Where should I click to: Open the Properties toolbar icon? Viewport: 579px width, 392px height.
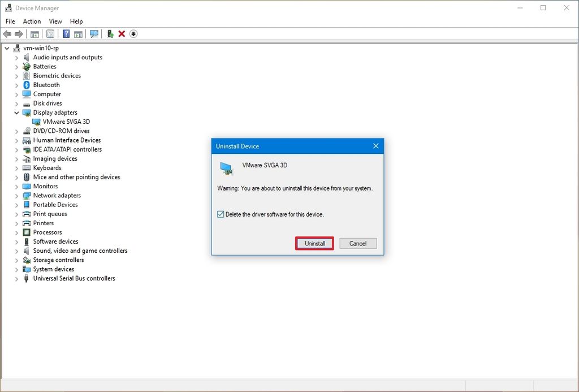50,34
